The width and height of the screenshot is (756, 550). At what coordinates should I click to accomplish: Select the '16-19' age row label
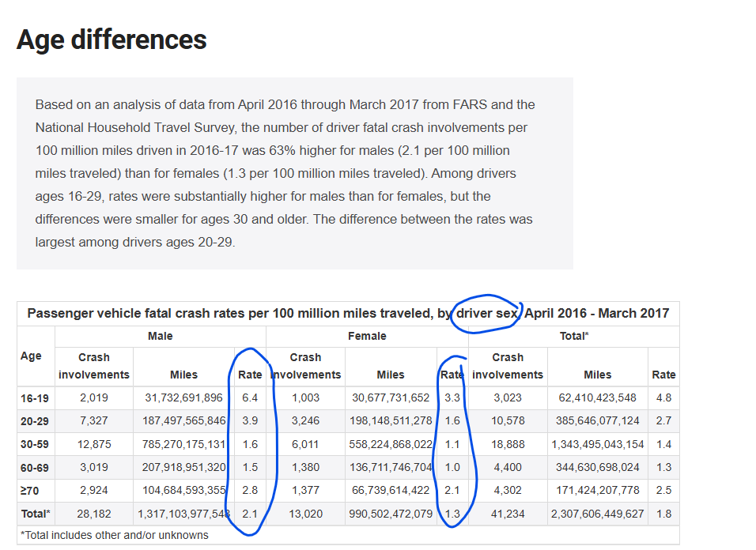[x=35, y=398]
